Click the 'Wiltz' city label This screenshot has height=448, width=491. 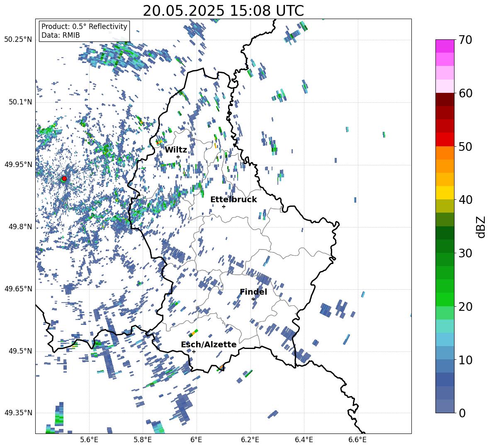[176, 150]
